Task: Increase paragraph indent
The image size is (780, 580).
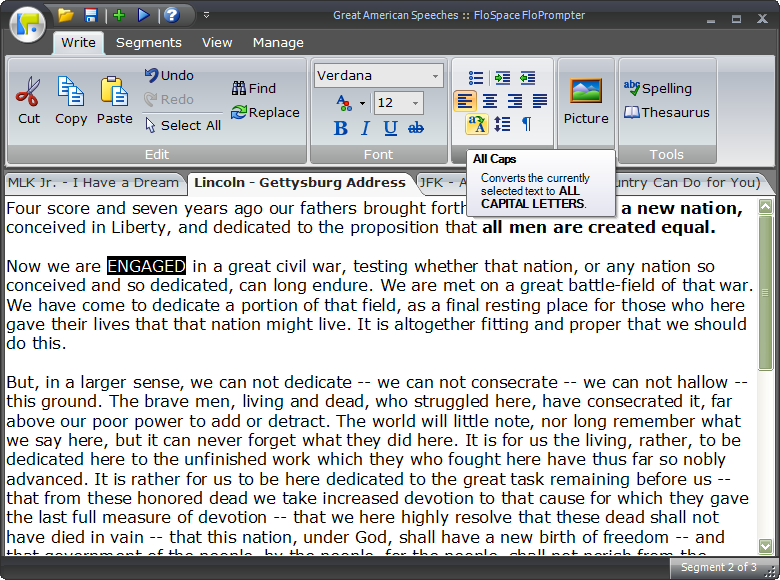Action: click(x=502, y=78)
